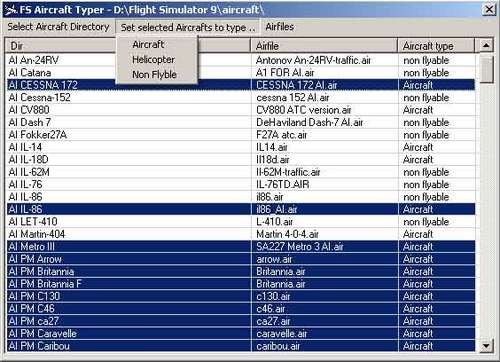Click non flyable type of AI LET-410
Image resolution: width=500 pixels, height=362 pixels.
click(426, 222)
